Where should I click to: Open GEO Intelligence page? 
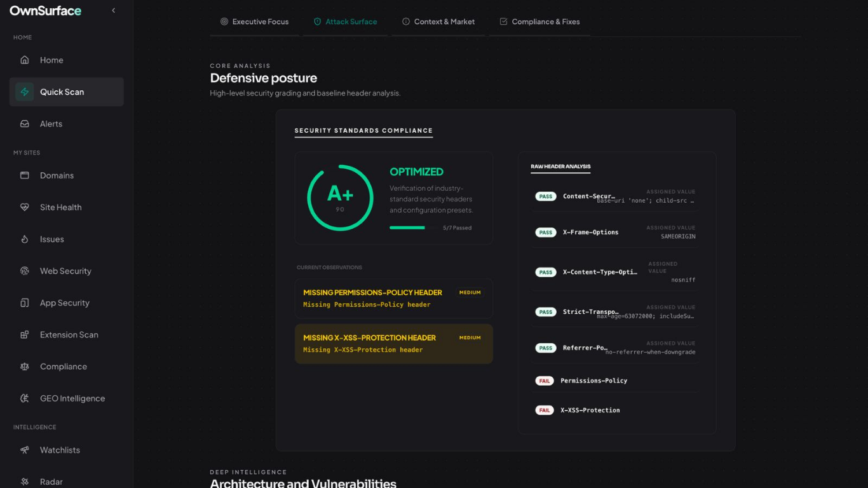pyautogui.click(x=66, y=398)
